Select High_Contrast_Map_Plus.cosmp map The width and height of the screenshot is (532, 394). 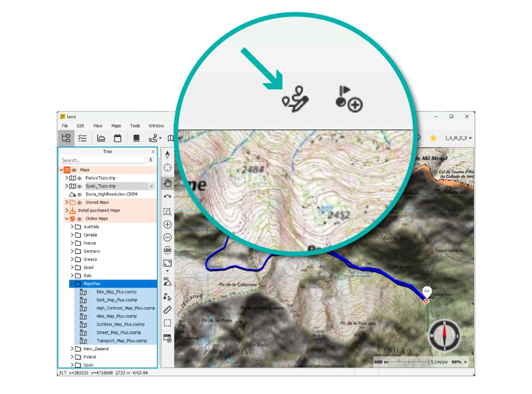(x=125, y=308)
